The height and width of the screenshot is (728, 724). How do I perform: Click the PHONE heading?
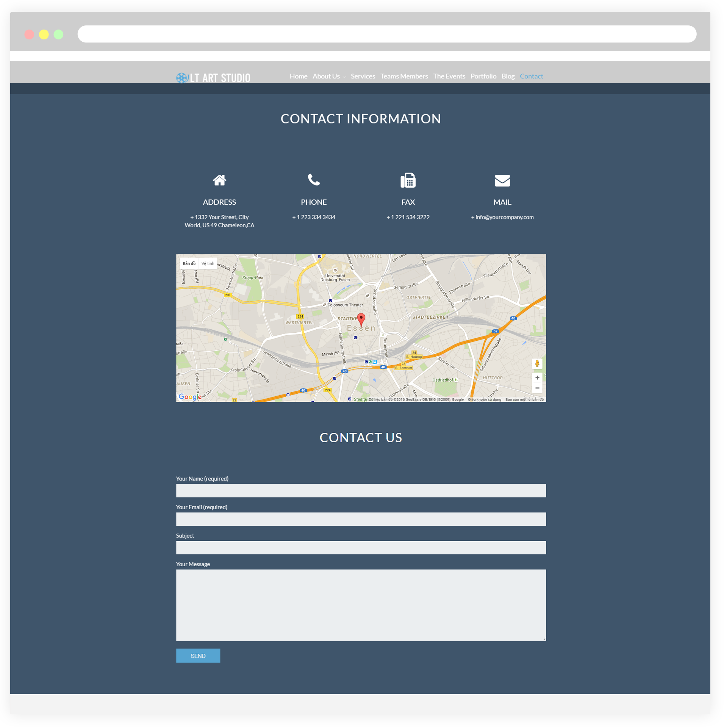314,202
